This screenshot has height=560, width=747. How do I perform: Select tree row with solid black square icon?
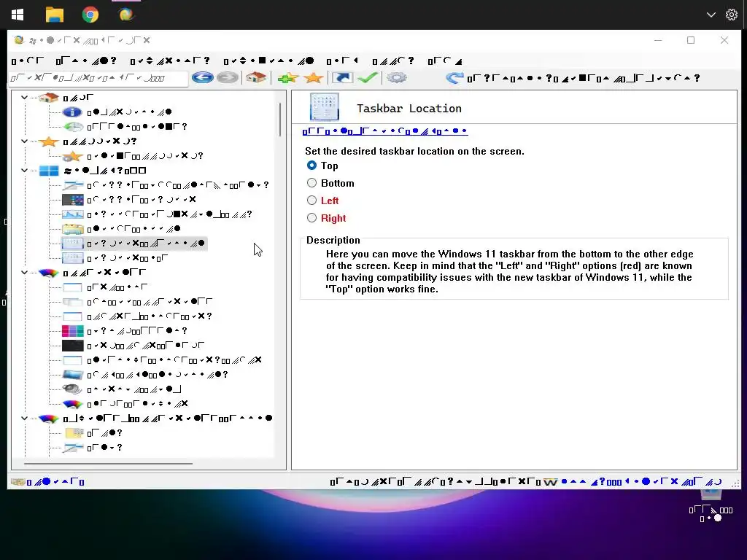pos(133,345)
